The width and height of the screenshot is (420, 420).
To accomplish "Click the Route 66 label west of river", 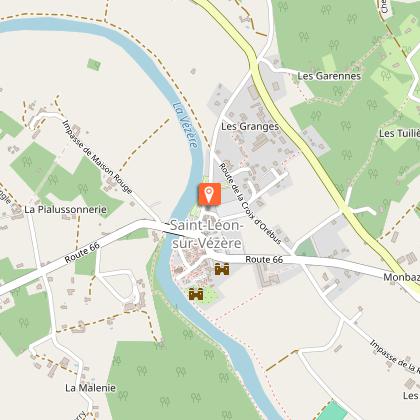I will click(82, 252).
